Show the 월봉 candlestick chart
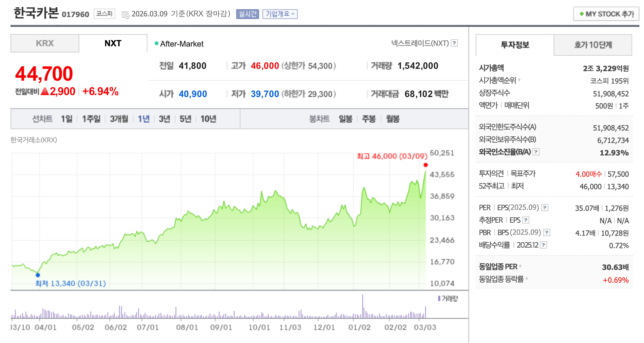This screenshot has height=343, width=644. (393, 119)
